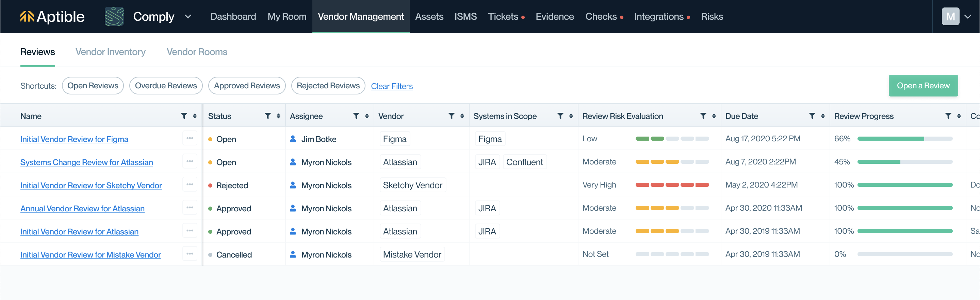Image resolution: width=980 pixels, height=300 pixels.
Task: Open Systems Change Review for Atlassian
Action: (x=87, y=162)
